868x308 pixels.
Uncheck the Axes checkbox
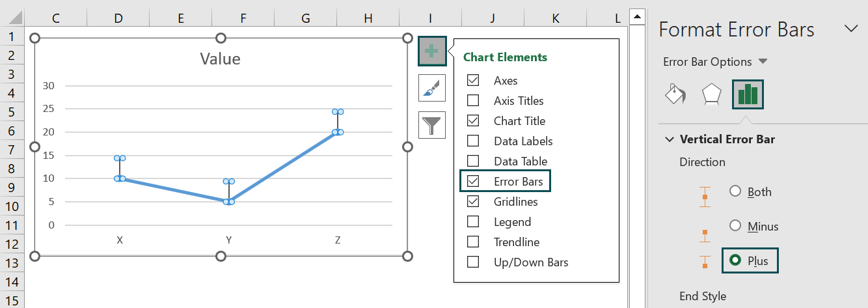point(473,80)
